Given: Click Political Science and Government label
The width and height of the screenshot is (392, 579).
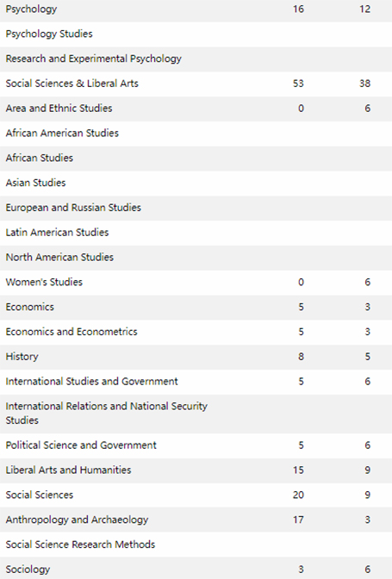Looking at the screenshot, I should (81, 445).
